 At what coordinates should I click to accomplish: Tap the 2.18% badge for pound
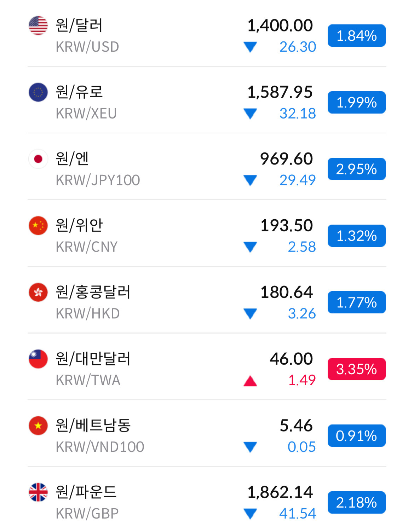(x=356, y=502)
